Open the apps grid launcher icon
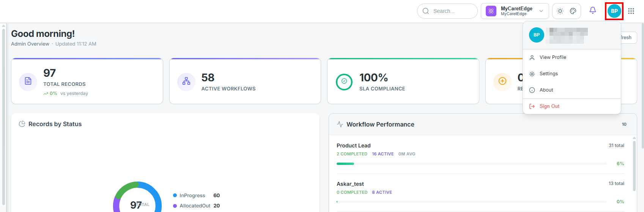This screenshot has width=644, height=212. click(x=631, y=11)
